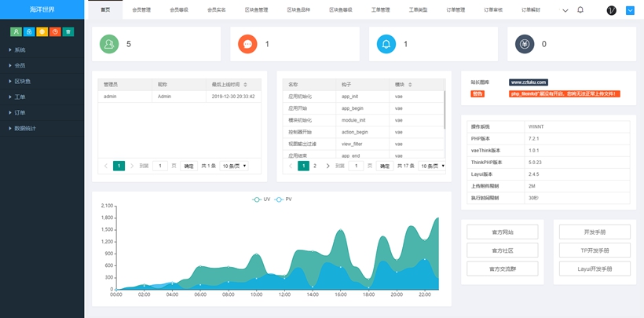Viewport: 644px width, 318px height.
Task: Click the orange chat bubble stat icon
Action: pos(247,44)
